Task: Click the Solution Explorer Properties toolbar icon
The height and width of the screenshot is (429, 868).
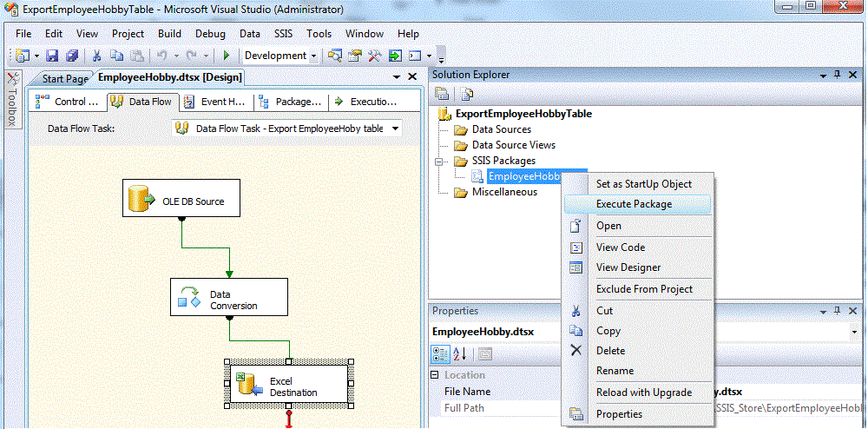Action: (x=442, y=93)
